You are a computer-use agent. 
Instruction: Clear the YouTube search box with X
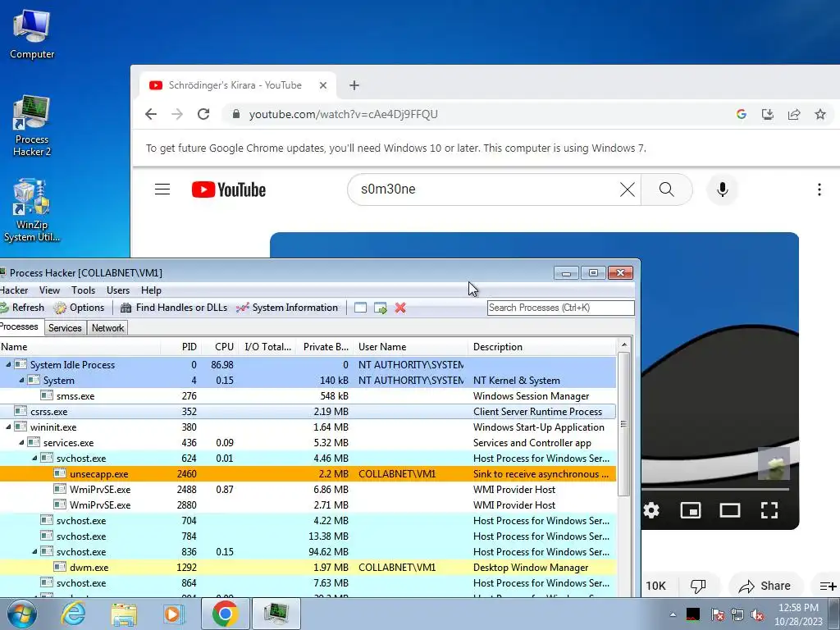[628, 189]
